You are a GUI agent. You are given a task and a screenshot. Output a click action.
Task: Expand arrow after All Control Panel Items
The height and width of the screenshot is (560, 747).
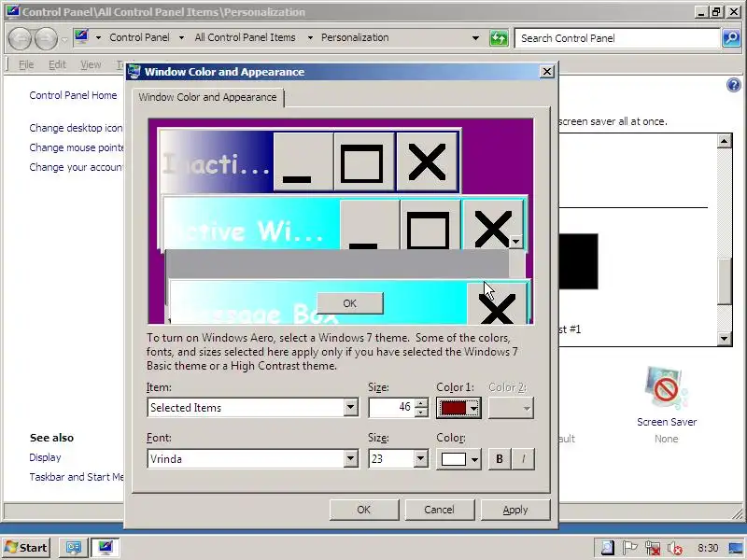[310, 37]
